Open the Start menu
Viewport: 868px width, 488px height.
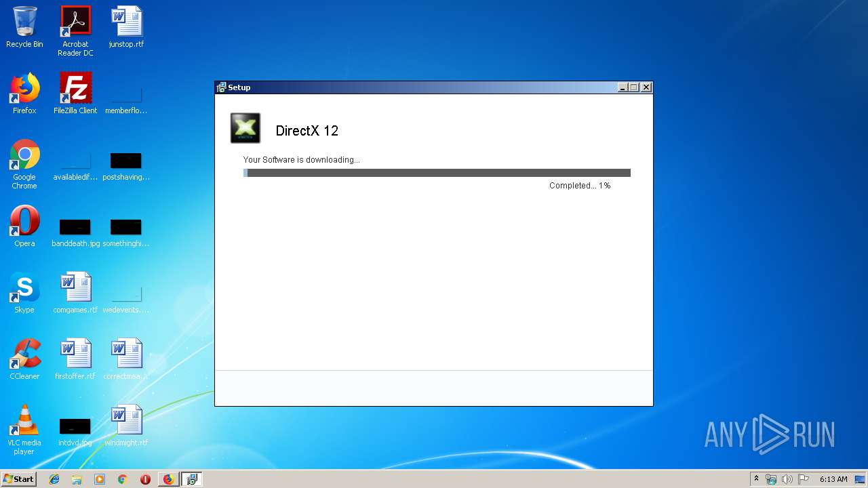tap(18, 479)
